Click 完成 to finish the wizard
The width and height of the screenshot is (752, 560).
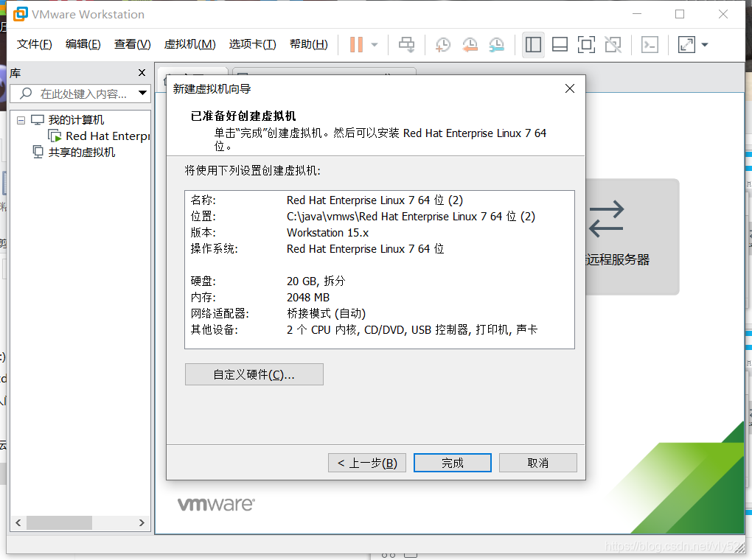pyautogui.click(x=452, y=463)
